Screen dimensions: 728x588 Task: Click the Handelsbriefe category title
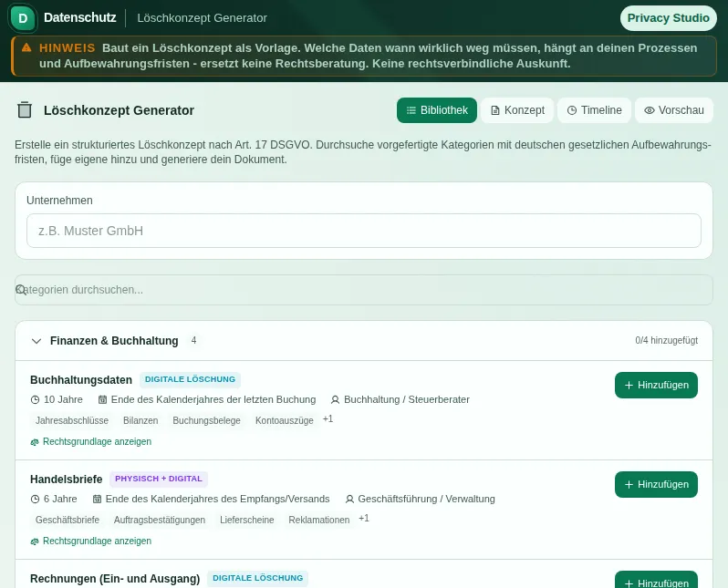click(67, 479)
